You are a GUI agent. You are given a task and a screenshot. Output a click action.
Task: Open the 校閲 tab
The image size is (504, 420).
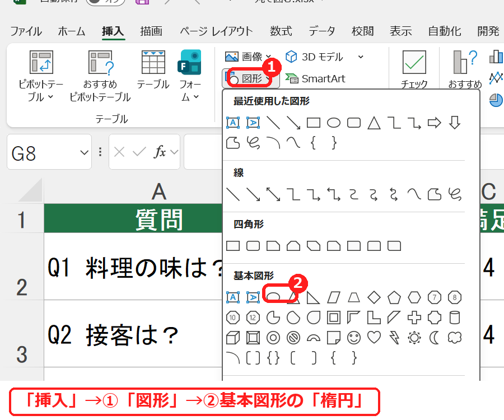pyautogui.click(x=362, y=31)
